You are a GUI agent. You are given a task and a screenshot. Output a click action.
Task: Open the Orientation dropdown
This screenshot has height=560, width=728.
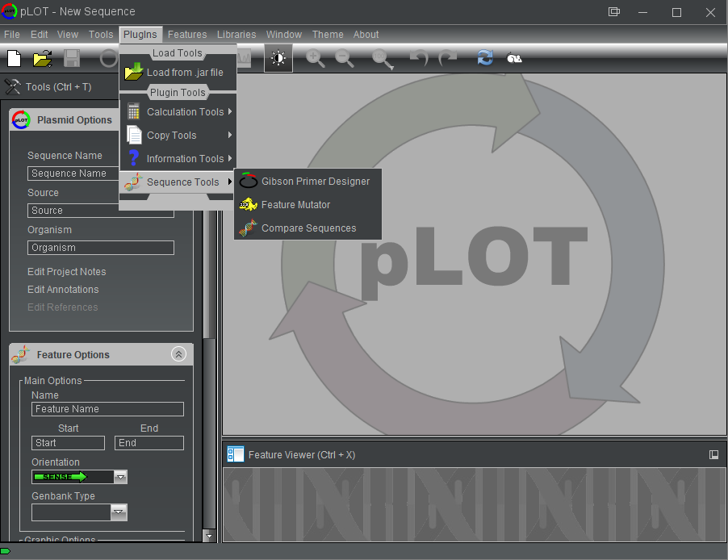click(x=120, y=477)
